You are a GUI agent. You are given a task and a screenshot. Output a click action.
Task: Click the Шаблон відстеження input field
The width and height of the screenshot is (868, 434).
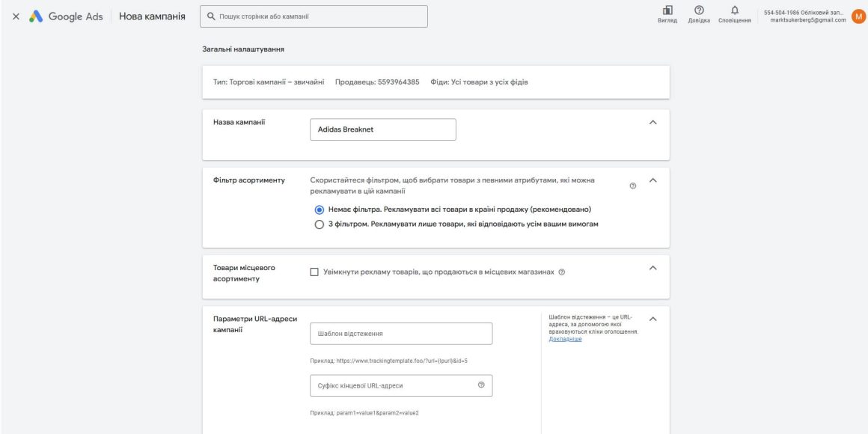click(401, 334)
